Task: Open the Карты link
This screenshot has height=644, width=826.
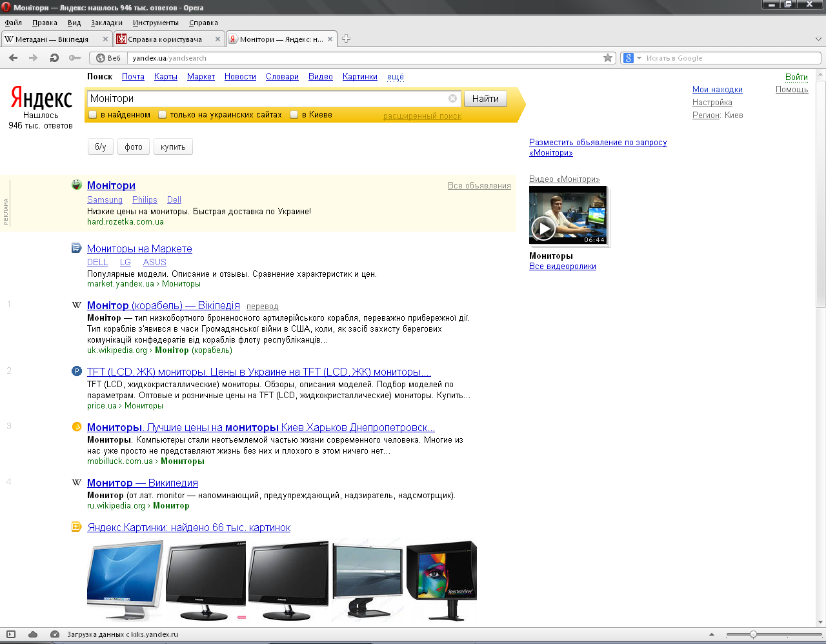Action: [166, 77]
